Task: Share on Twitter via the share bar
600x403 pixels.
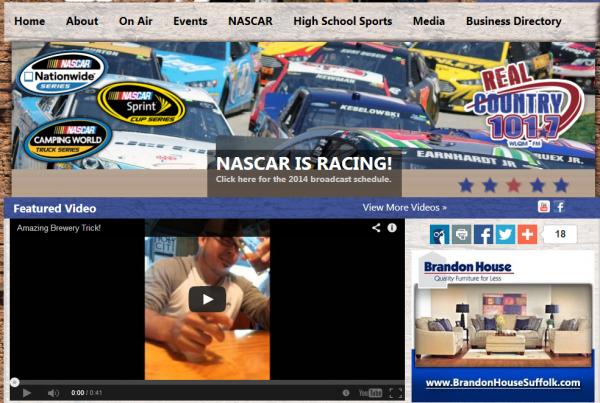Action: [x=505, y=234]
